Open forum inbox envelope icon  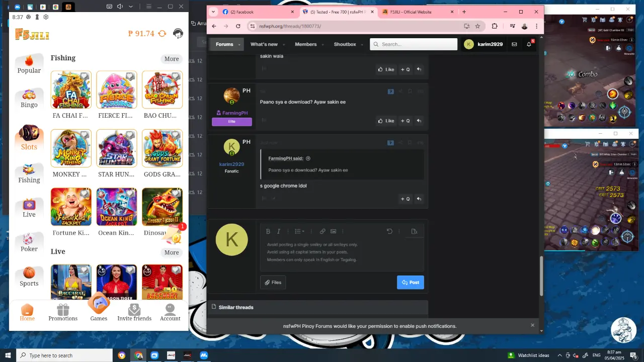[x=514, y=44]
